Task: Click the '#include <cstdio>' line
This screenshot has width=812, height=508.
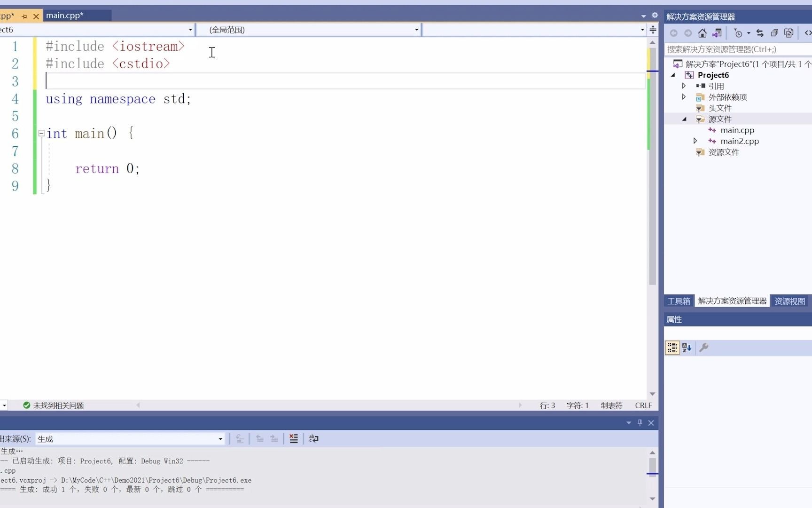Action: click(x=108, y=63)
